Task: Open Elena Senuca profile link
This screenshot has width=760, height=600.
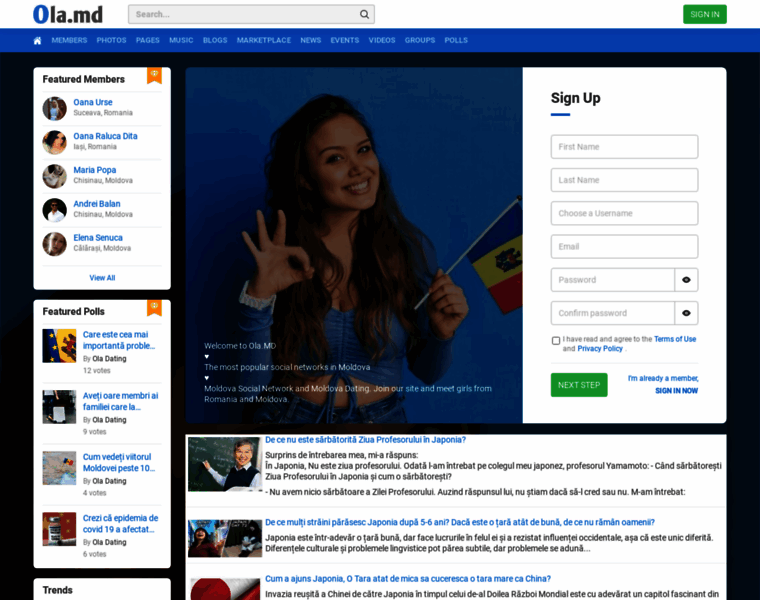Action: click(98, 238)
